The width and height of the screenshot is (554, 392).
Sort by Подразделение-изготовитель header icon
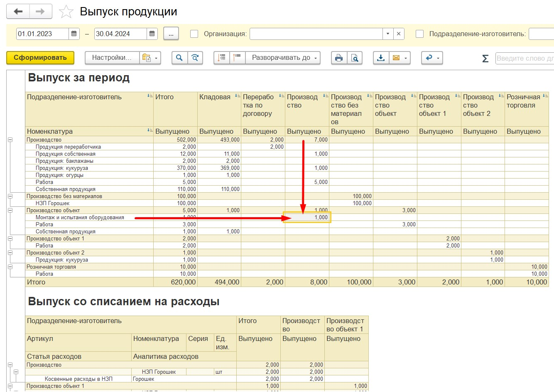[150, 96]
